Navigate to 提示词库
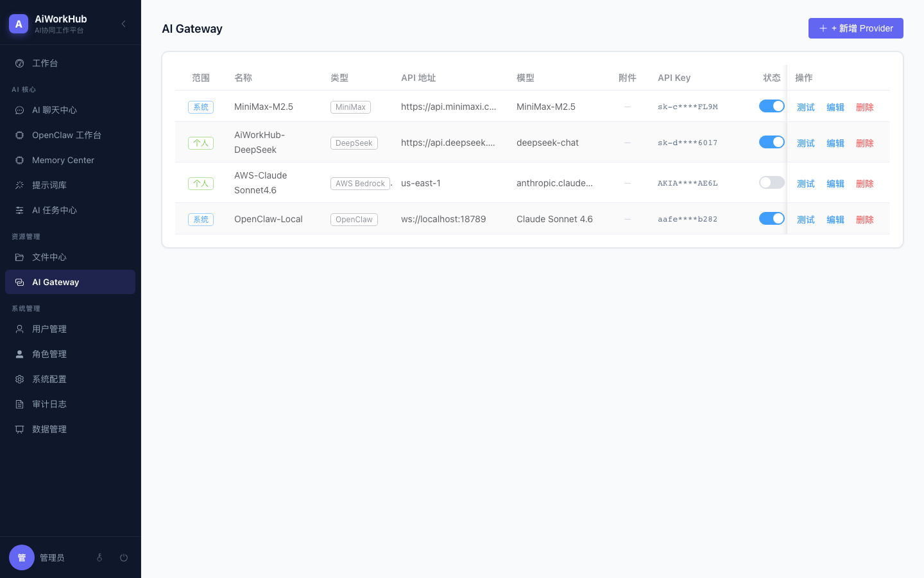 (x=71, y=185)
